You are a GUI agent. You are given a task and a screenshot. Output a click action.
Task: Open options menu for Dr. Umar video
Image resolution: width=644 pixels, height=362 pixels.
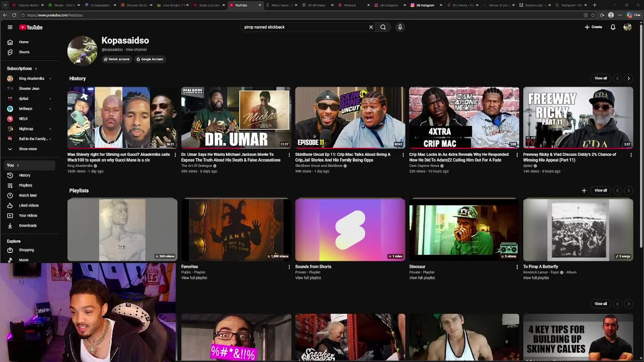pyautogui.click(x=289, y=155)
